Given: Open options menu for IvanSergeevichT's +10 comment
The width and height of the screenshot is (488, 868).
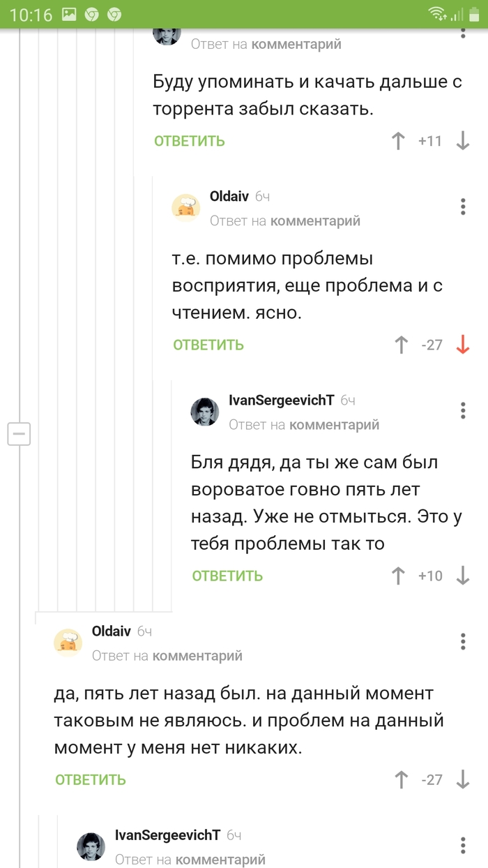Looking at the screenshot, I should pos(463,410).
